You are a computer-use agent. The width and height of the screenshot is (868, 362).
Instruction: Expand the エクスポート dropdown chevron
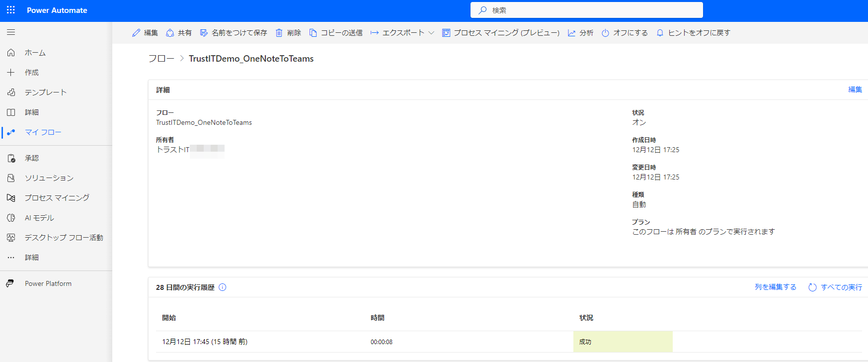coord(431,33)
